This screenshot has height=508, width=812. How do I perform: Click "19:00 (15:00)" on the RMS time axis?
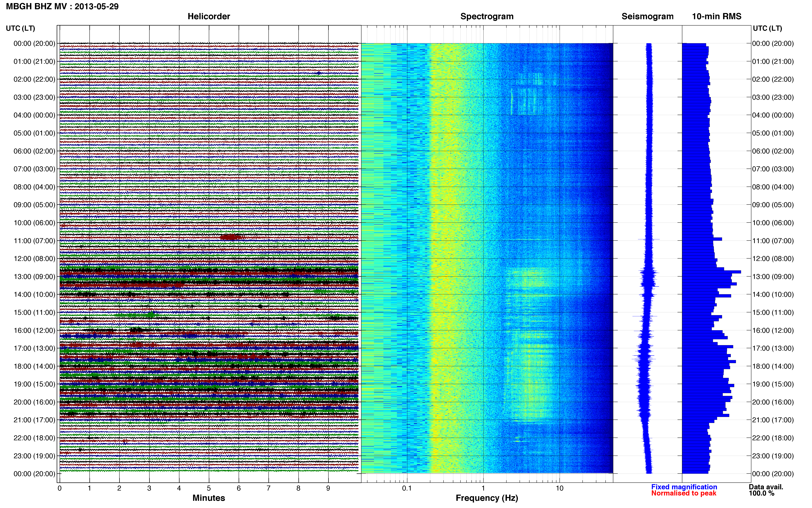pos(773,384)
